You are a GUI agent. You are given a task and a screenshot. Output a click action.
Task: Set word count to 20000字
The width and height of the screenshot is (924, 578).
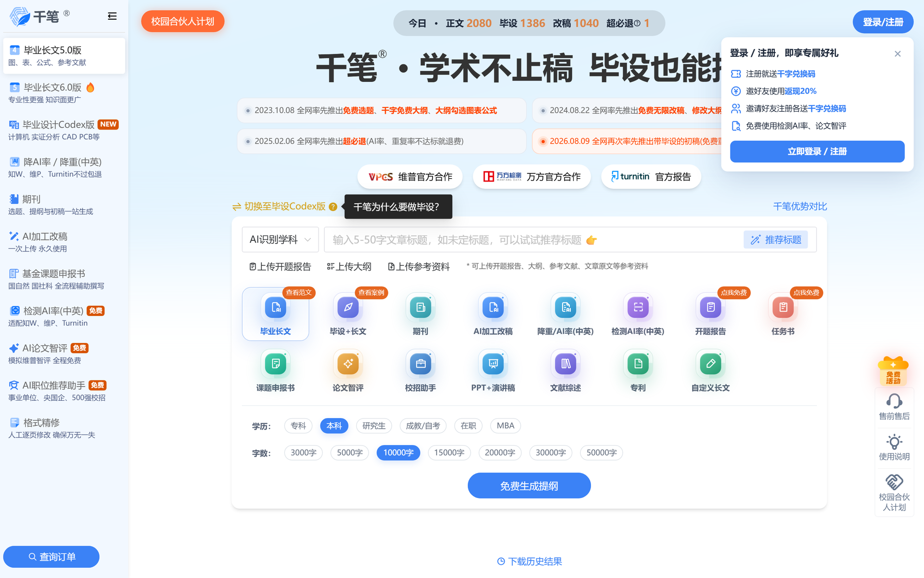click(500, 453)
